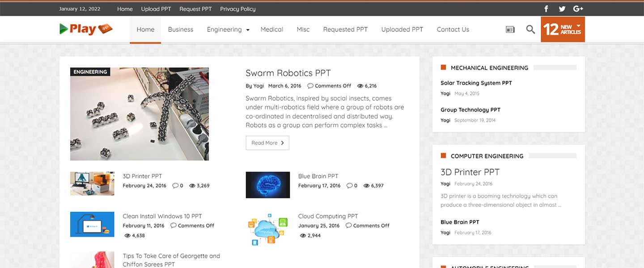The width and height of the screenshot is (644, 268).
Task: Open the Requested PPT menu item
Action: point(345,29)
